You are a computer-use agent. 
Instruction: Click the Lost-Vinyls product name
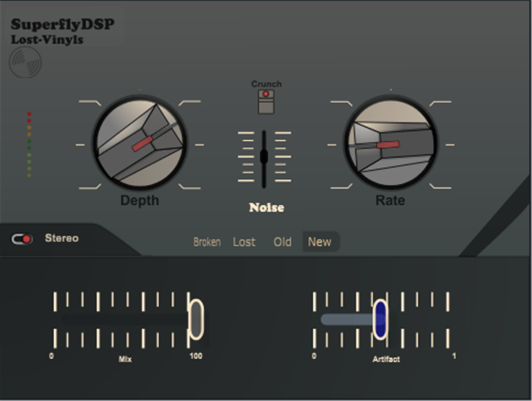(47, 39)
